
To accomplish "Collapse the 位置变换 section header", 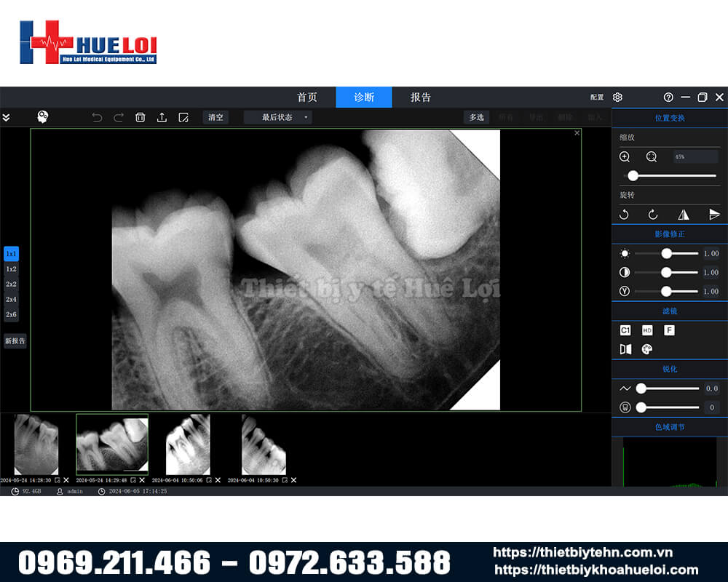I will click(x=670, y=118).
